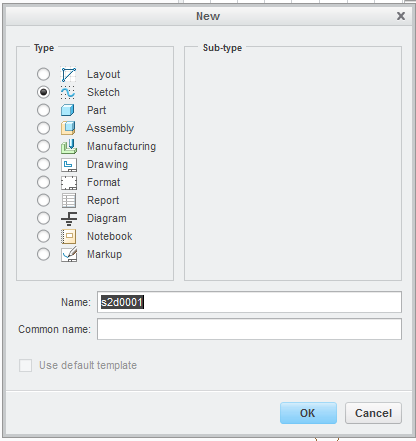Select the Diagram radio button

point(43,218)
